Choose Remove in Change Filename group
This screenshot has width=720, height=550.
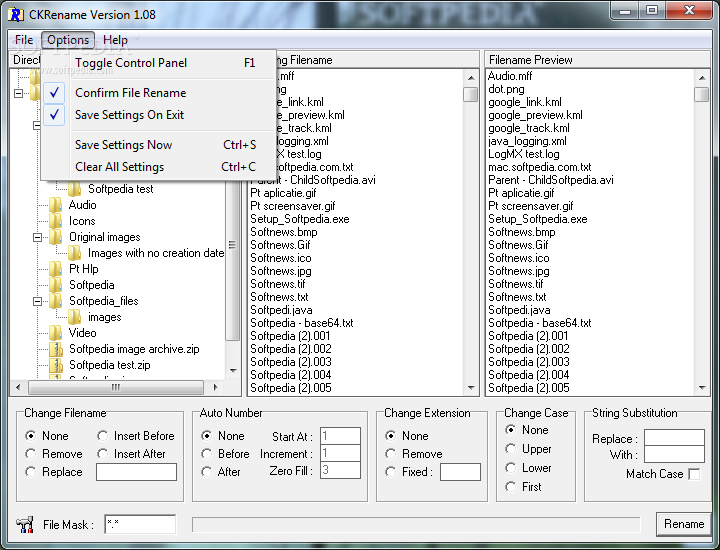coord(31,454)
